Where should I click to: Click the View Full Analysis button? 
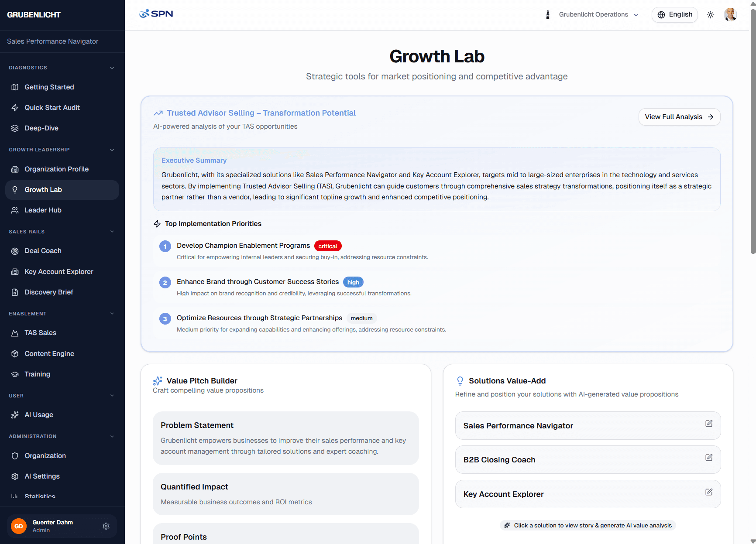pos(679,116)
